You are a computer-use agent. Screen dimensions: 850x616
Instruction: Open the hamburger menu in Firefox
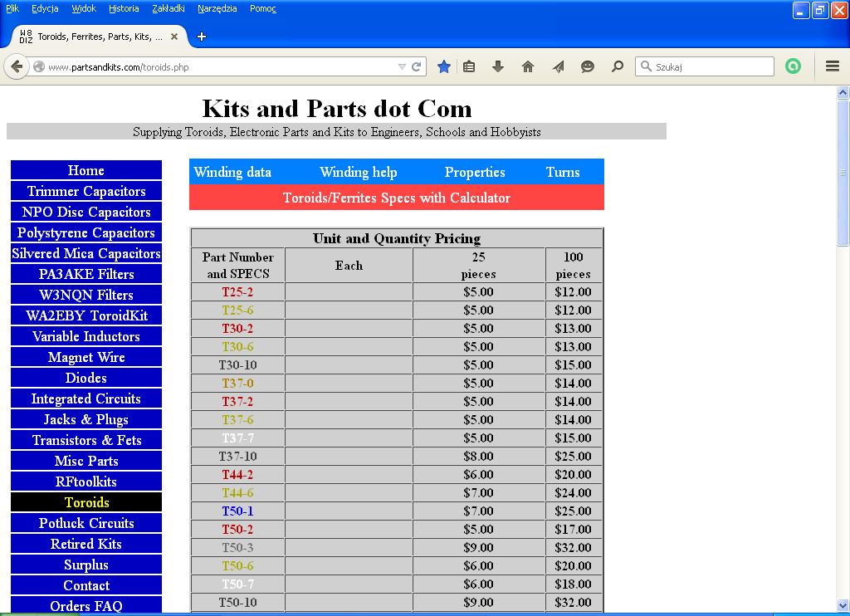[x=833, y=66]
